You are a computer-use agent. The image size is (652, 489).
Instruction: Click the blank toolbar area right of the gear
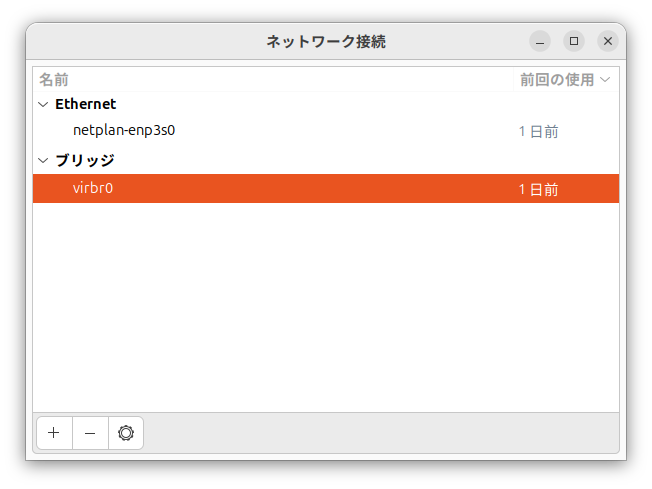380,433
